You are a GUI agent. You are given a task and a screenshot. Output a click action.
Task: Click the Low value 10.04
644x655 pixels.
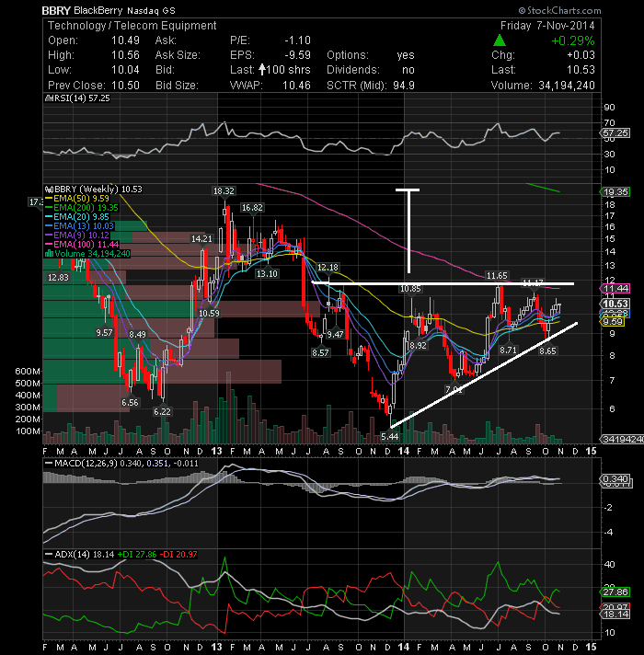(x=125, y=69)
